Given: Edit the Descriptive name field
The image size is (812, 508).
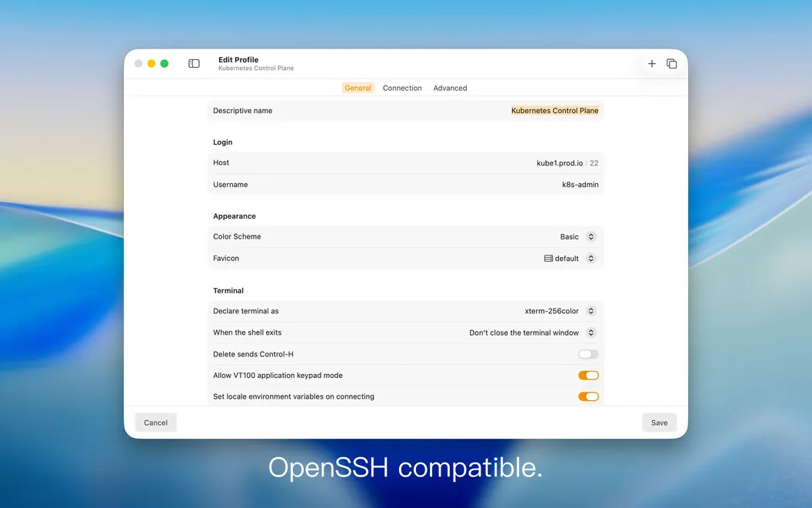Looking at the screenshot, I should click(x=554, y=110).
